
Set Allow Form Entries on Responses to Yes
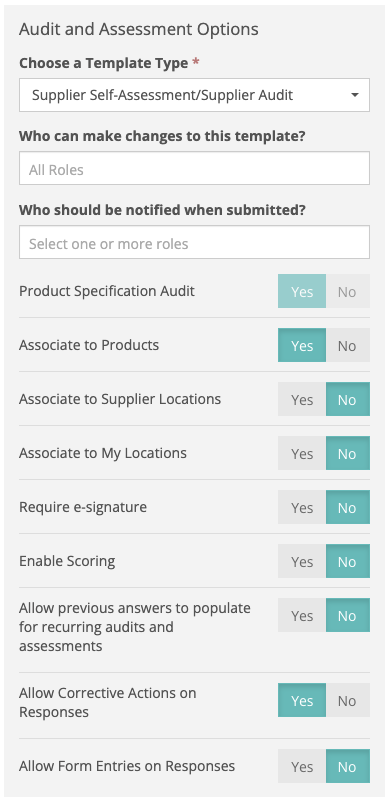coord(302,766)
